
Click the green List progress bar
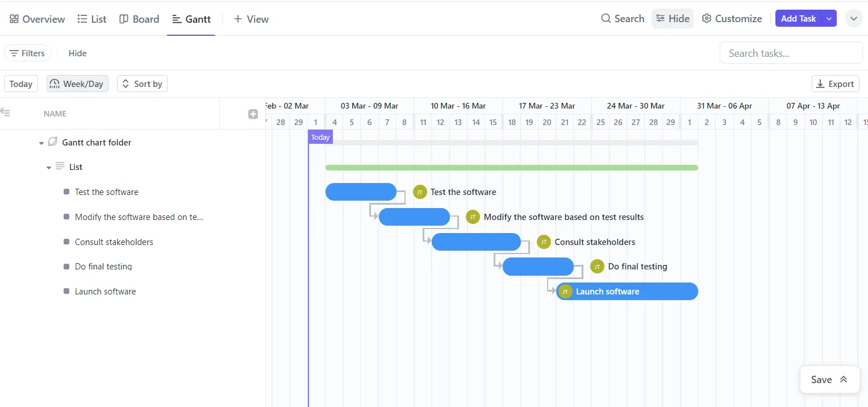coord(511,168)
